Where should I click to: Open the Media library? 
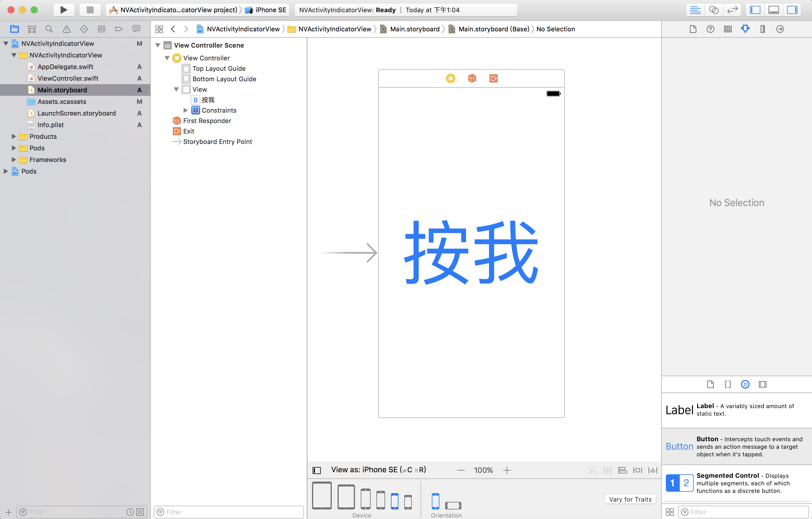763,384
